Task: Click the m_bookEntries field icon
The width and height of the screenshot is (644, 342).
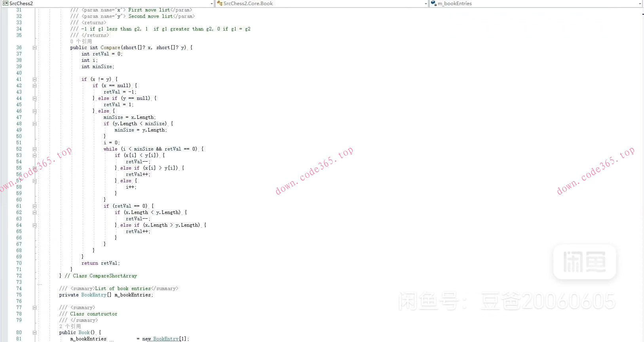Action: point(433,3)
